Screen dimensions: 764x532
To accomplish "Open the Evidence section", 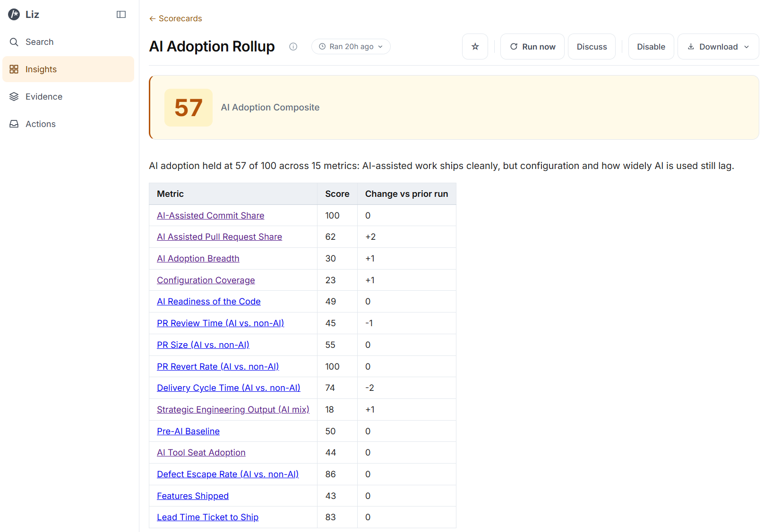I will pos(69,97).
